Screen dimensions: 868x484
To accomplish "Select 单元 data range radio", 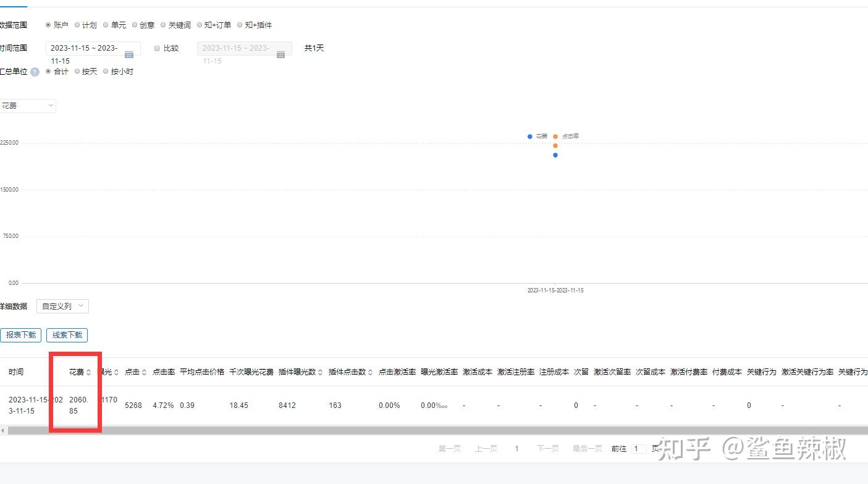I will tap(106, 25).
